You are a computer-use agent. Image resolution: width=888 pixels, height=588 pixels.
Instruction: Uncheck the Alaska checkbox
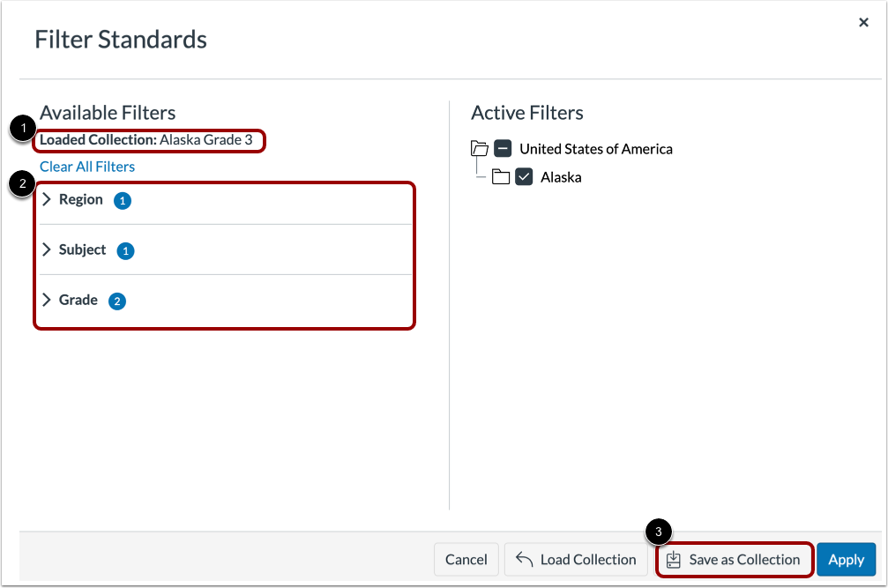click(x=524, y=176)
